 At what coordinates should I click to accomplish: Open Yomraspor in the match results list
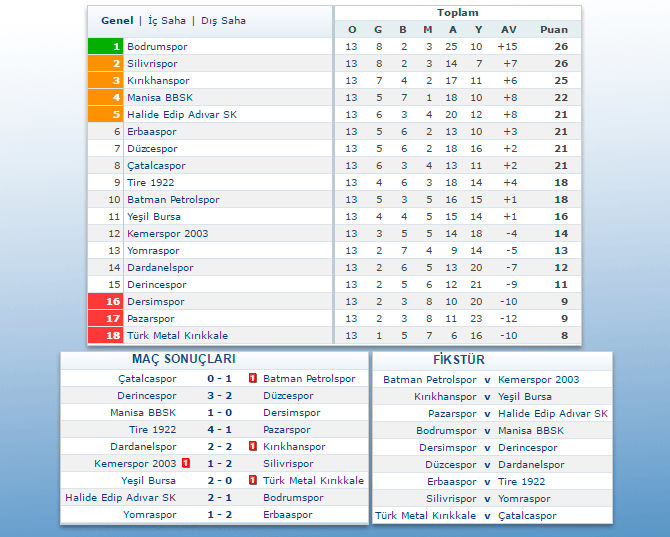tap(150, 515)
